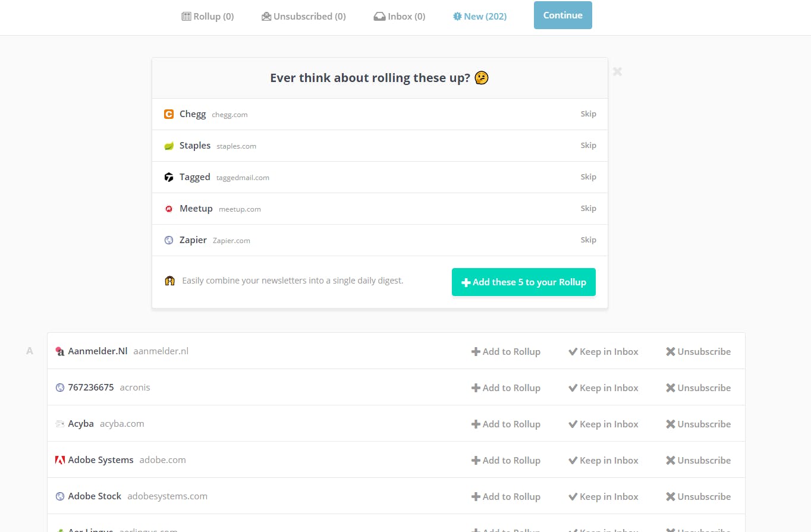This screenshot has width=811, height=532.
Task: Skip the Chegg suggestion
Action: [x=588, y=114]
